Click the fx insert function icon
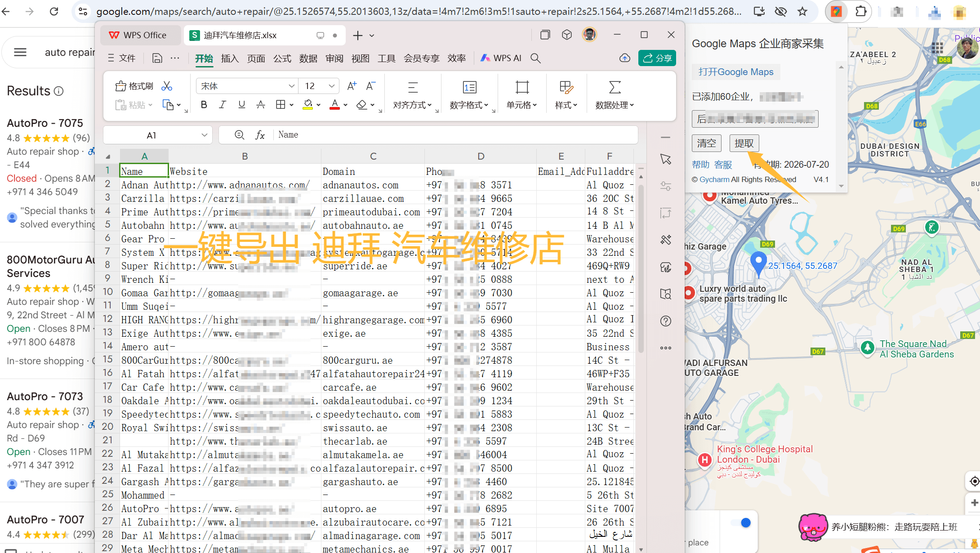The height and width of the screenshot is (553, 980). point(260,135)
